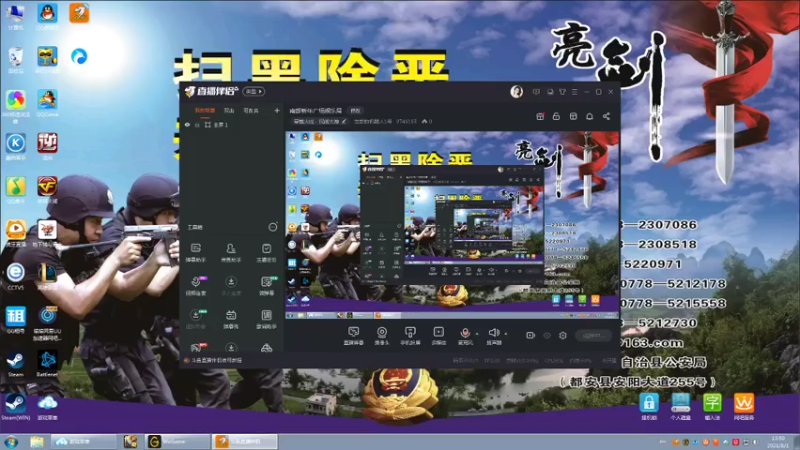Click the user avatar in title bar
The image size is (800, 450).
point(516,91)
